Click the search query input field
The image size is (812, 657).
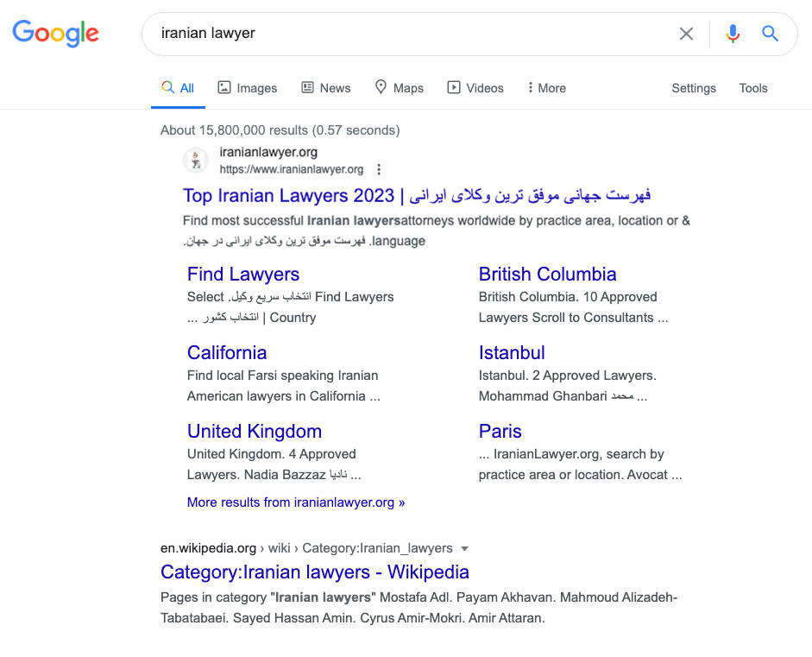[x=409, y=34]
